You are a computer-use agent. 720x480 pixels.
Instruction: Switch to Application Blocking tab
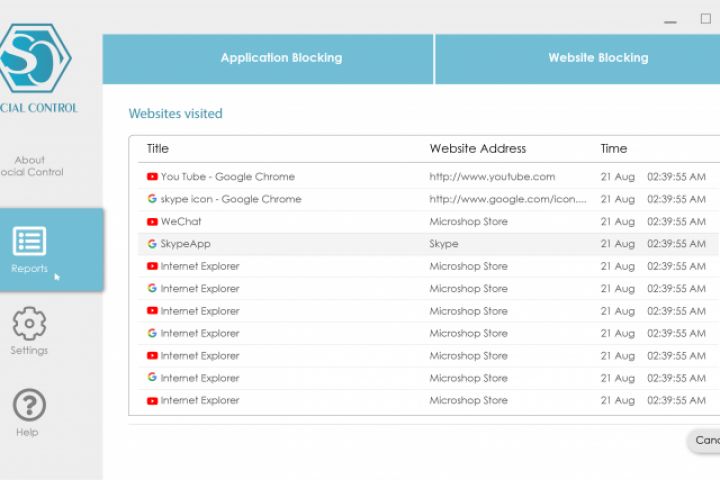coord(281,58)
